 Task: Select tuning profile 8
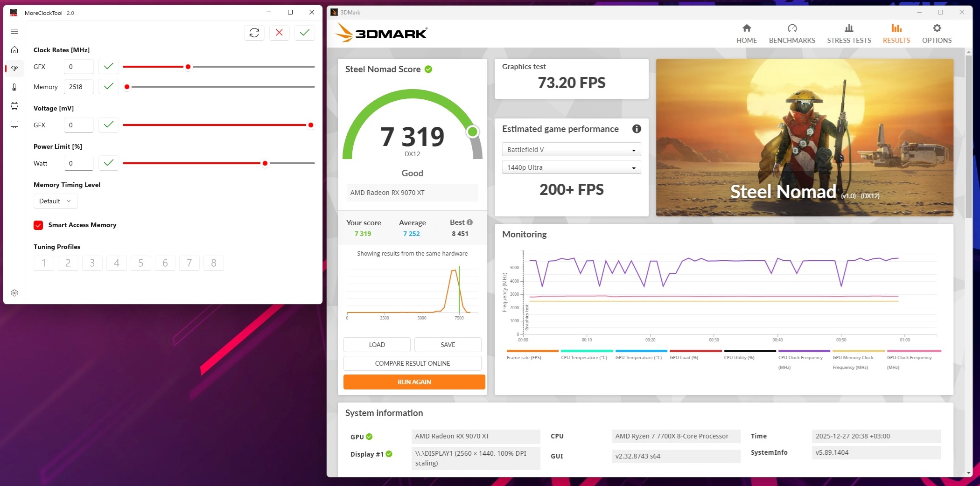coord(214,263)
